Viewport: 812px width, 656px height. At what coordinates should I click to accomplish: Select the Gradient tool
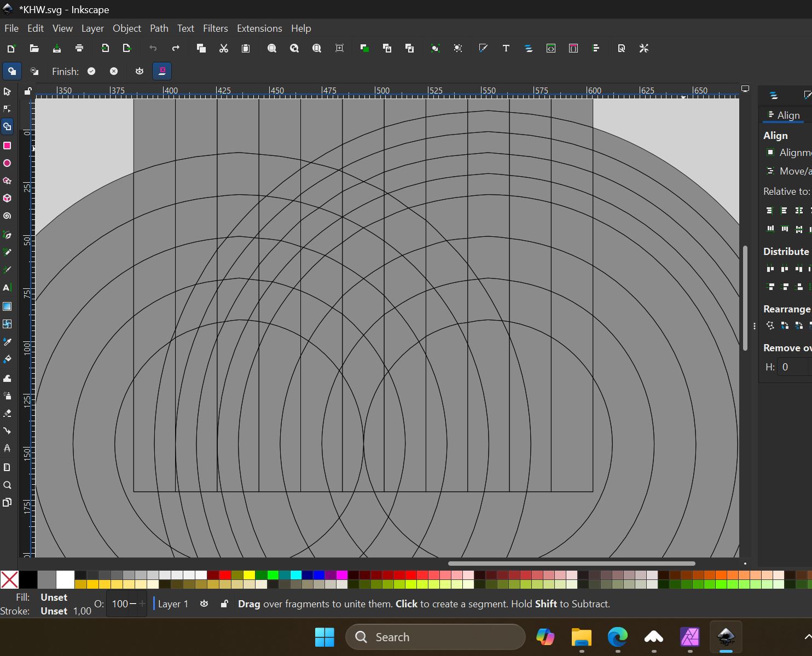[7, 306]
